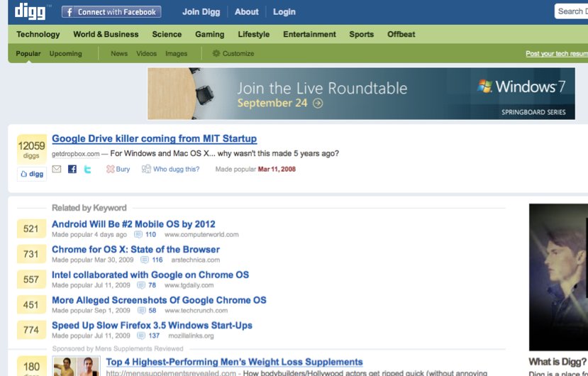Open More Alleged Screenshots Of Google Chrome OS
Image resolution: width=588 pixels, height=376 pixels.
pyautogui.click(x=159, y=300)
